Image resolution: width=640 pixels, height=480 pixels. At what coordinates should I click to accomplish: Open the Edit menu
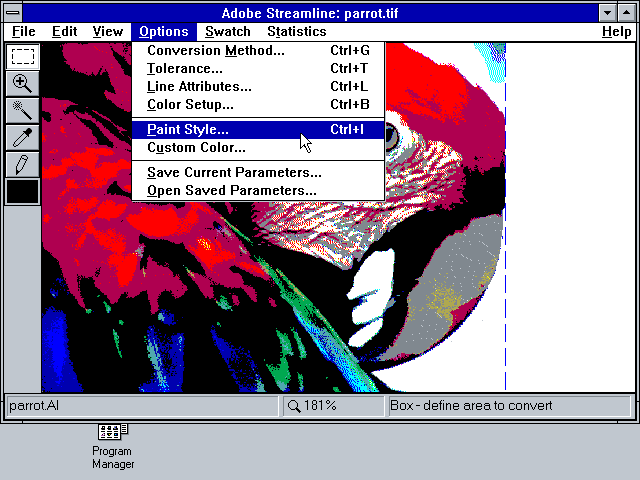[x=65, y=32]
